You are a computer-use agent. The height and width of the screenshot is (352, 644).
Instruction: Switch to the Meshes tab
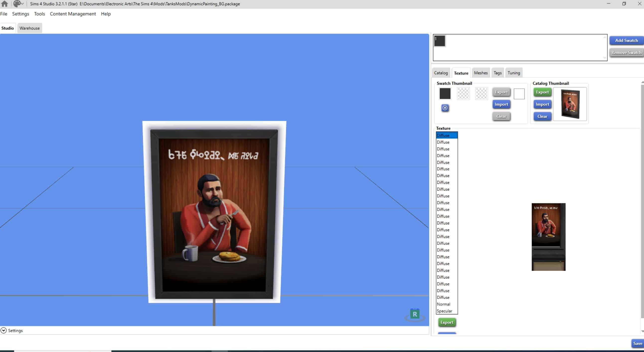[481, 73]
